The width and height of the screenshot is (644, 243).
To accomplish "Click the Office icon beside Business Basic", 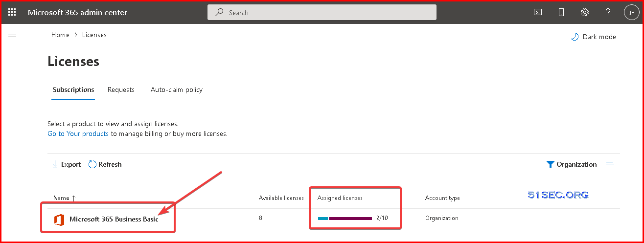I will tap(59, 220).
